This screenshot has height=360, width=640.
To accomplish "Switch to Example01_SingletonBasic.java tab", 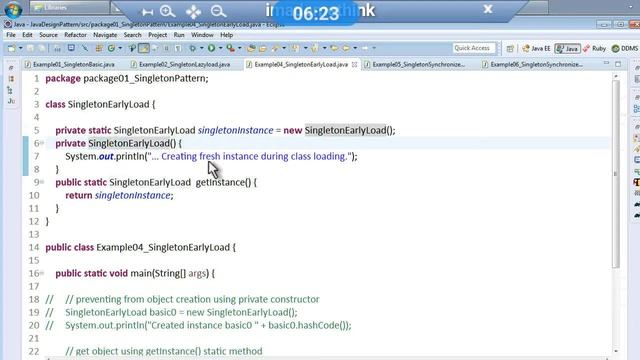I will [70, 64].
